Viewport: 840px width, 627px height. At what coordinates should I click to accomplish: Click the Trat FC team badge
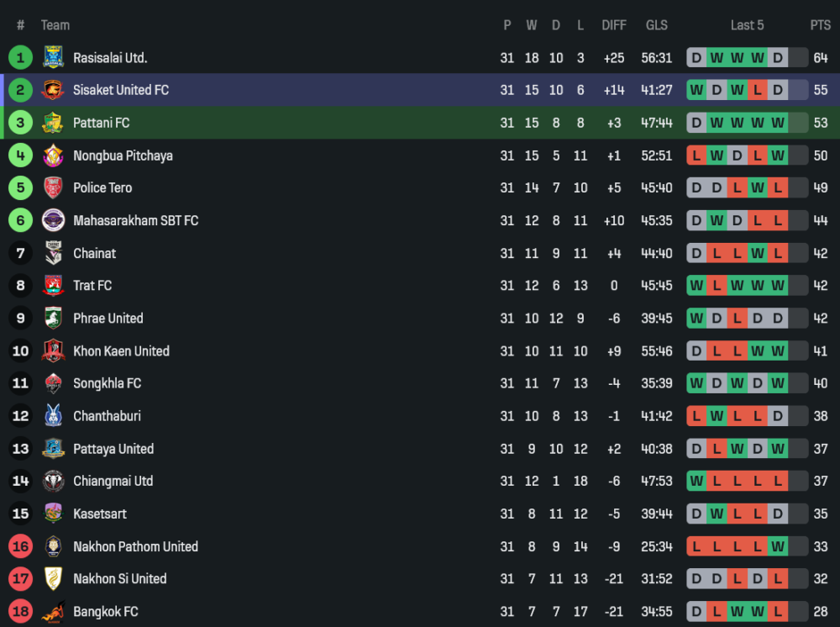click(x=53, y=286)
